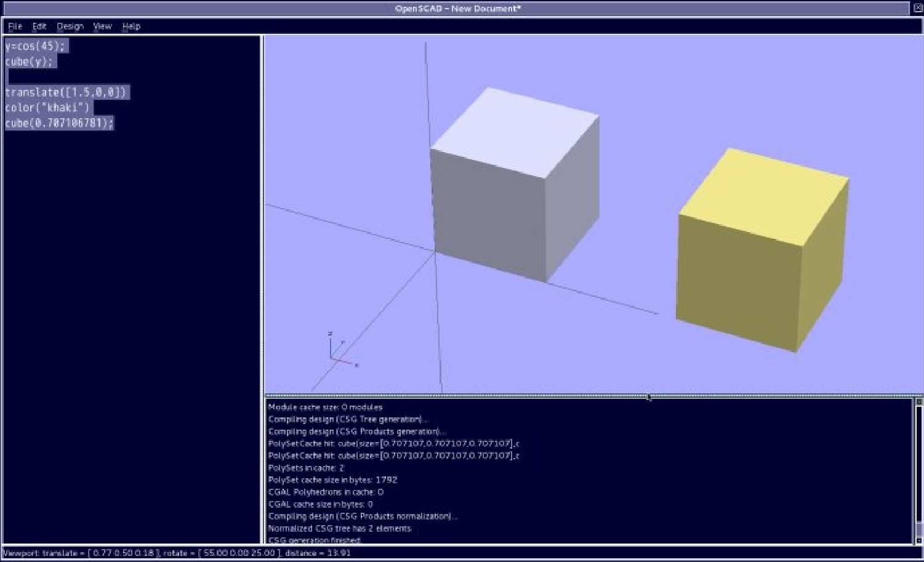Click the console scrollbar thumb
Viewport: 924px width, 562px height.
pos(918,529)
